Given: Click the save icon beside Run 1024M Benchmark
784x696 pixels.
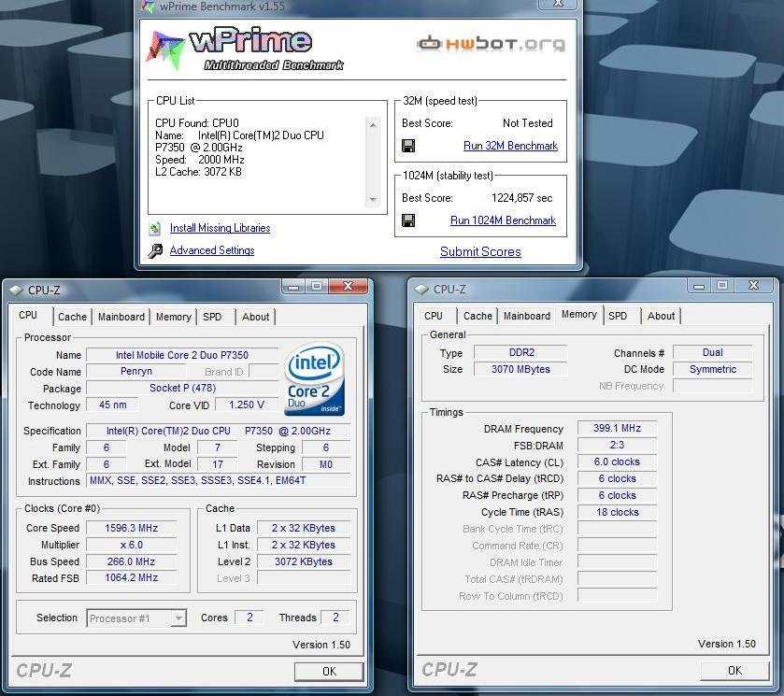Looking at the screenshot, I should (x=408, y=220).
